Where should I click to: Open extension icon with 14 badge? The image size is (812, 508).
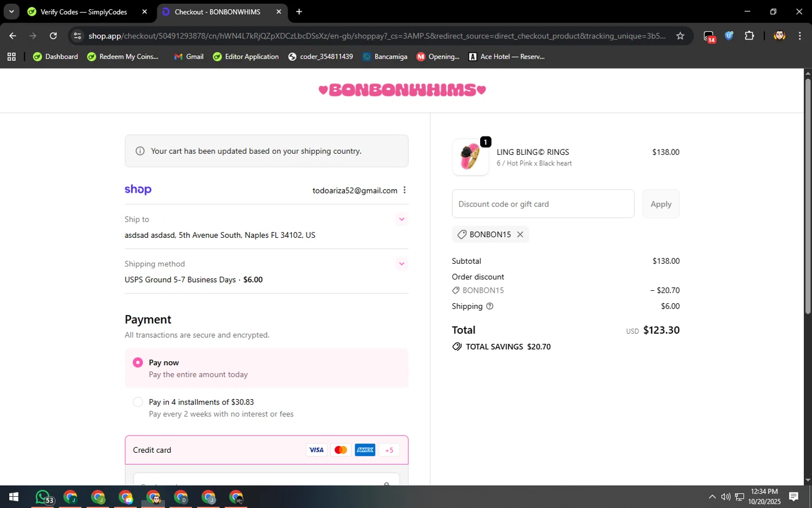709,36
